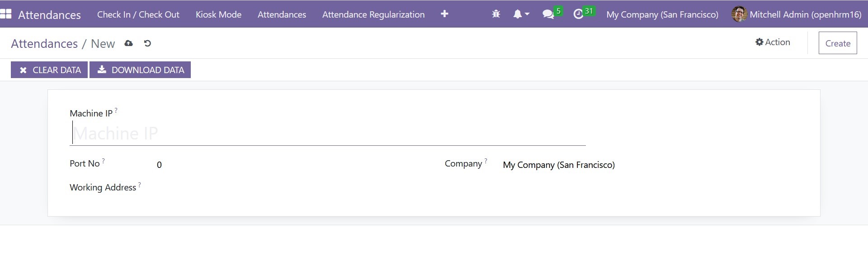Open the My Company switcher menu
The width and height of the screenshot is (868, 255).
point(662,14)
